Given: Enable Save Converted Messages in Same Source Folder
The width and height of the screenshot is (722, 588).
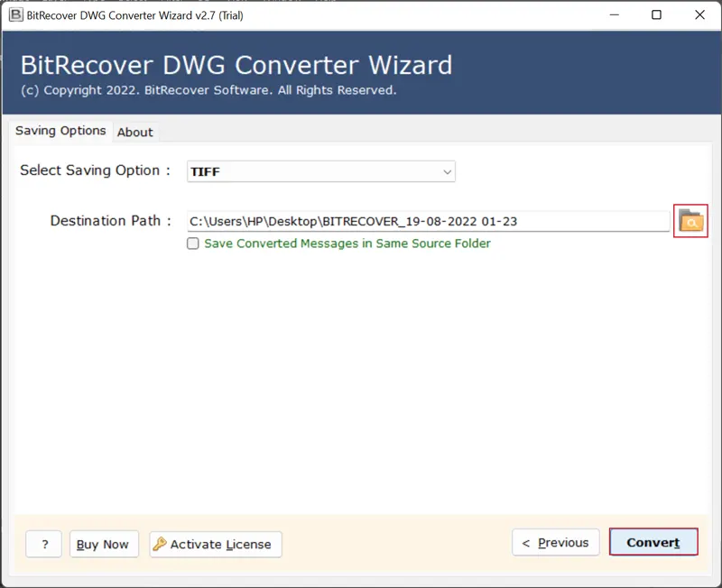Looking at the screenshot, I should (193, 243).
